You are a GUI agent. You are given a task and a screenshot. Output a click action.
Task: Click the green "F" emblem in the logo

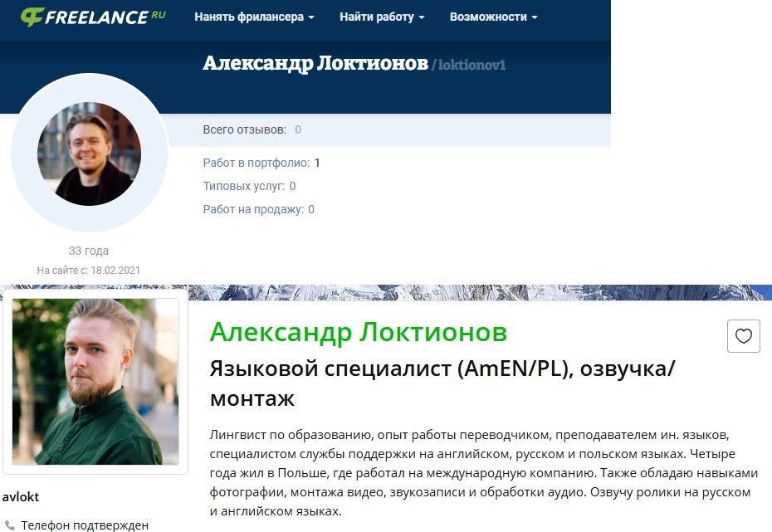(32, 15)
